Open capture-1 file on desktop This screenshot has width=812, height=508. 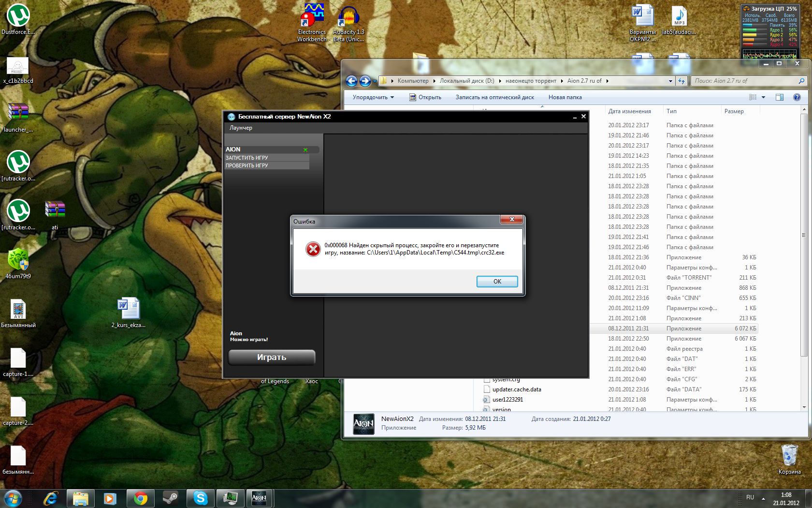[18, 362]
